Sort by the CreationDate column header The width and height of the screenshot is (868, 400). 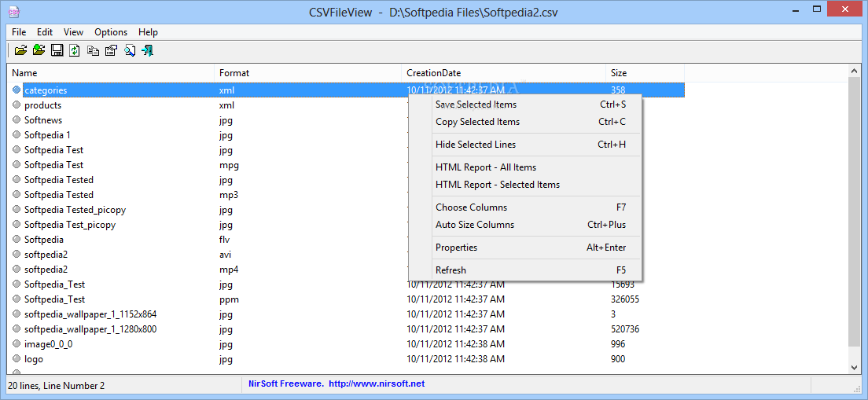504,73
